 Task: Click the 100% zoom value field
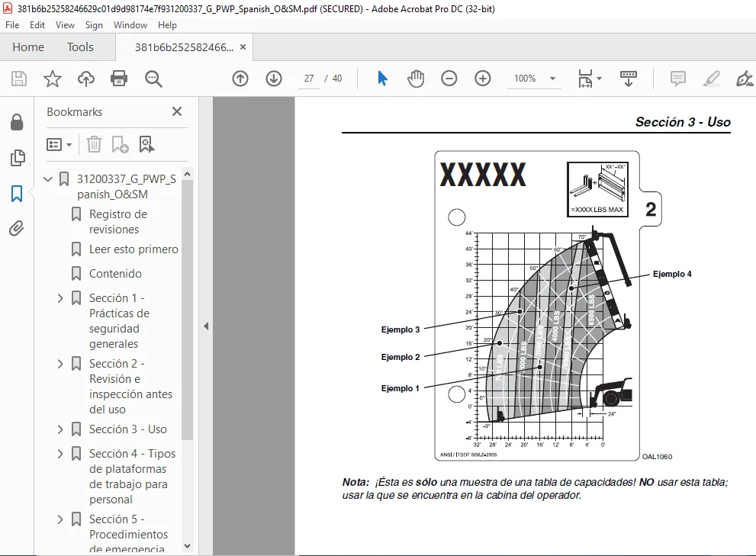[525, 78]
